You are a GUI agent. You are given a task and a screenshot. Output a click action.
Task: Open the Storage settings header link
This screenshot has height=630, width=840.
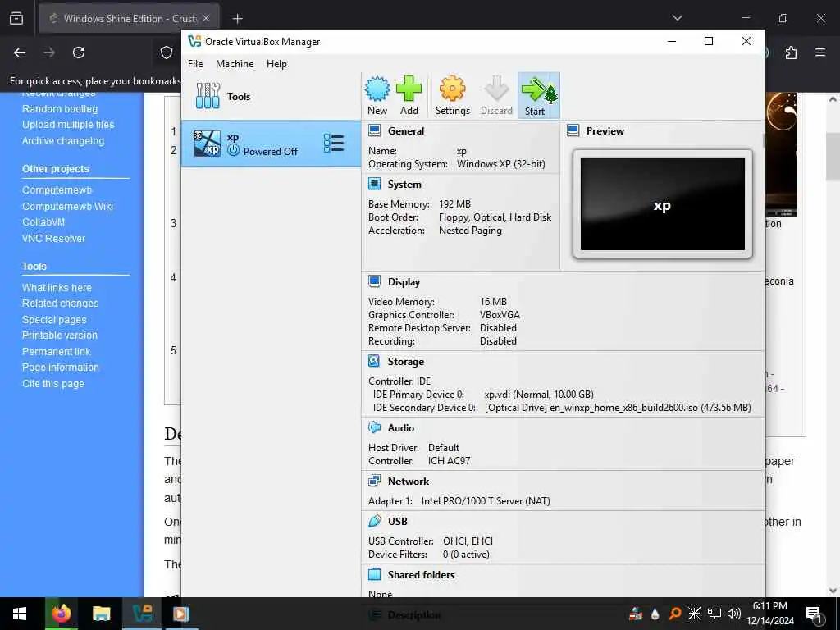point(405,362)
